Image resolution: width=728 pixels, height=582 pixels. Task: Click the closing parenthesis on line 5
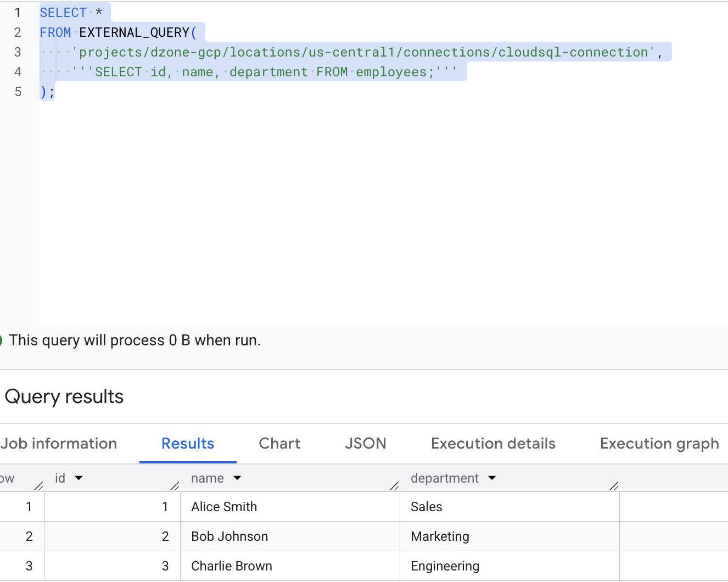click(x=43, y=92)
